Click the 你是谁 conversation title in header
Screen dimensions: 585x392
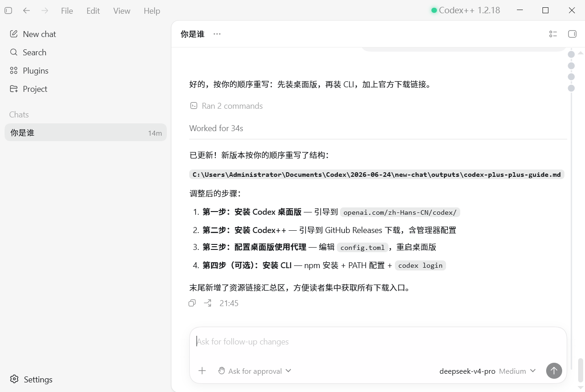(192, 34)
